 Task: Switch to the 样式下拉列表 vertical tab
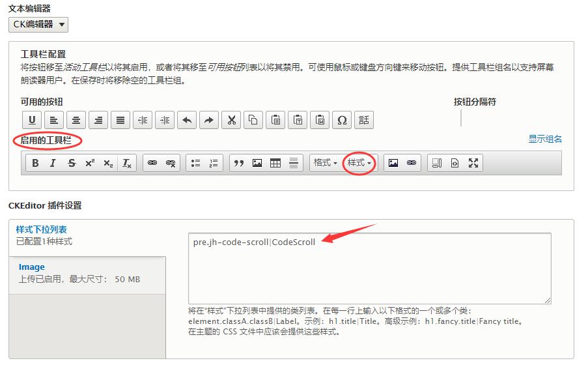[87, 238]
